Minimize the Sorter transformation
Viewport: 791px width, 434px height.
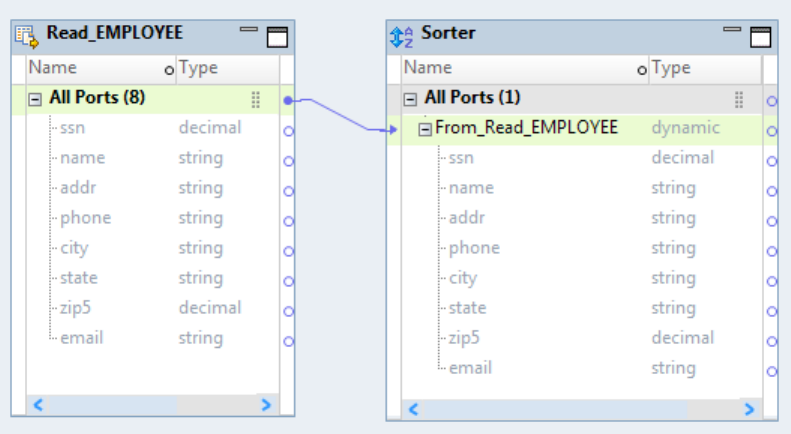[733, 32]
